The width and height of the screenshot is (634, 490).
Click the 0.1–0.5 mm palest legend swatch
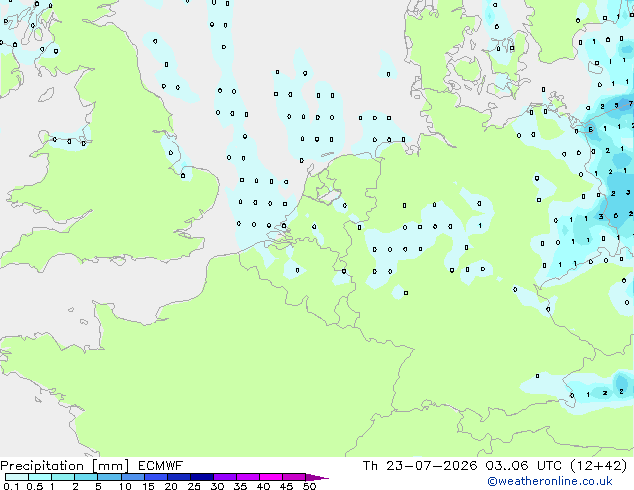tap(17, 477)
